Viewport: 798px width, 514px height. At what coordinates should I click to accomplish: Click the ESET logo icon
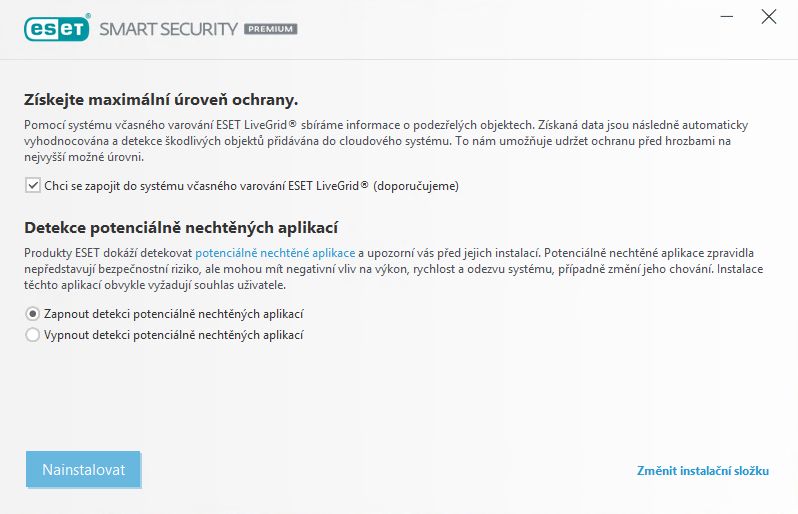click(x=57, y=28)
